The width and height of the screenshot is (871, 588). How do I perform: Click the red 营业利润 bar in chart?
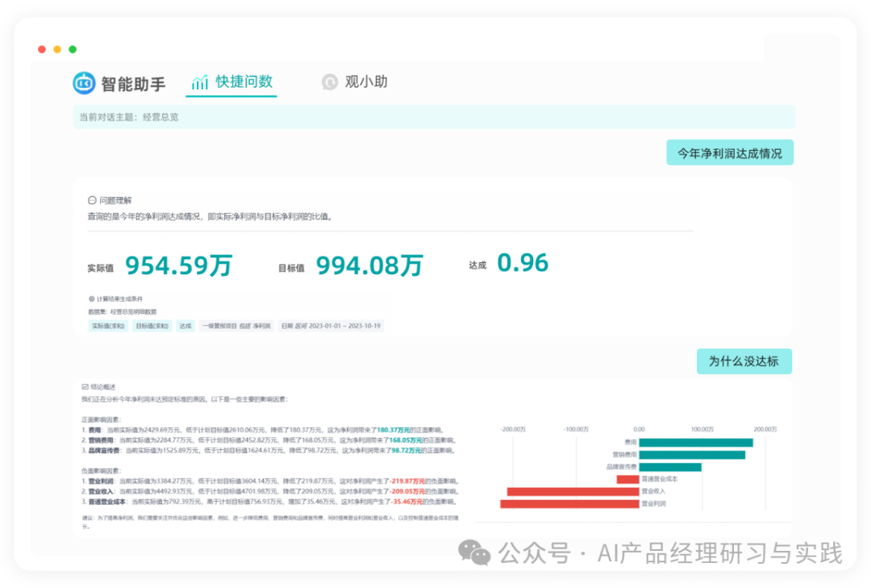click(x=569, y=504)
